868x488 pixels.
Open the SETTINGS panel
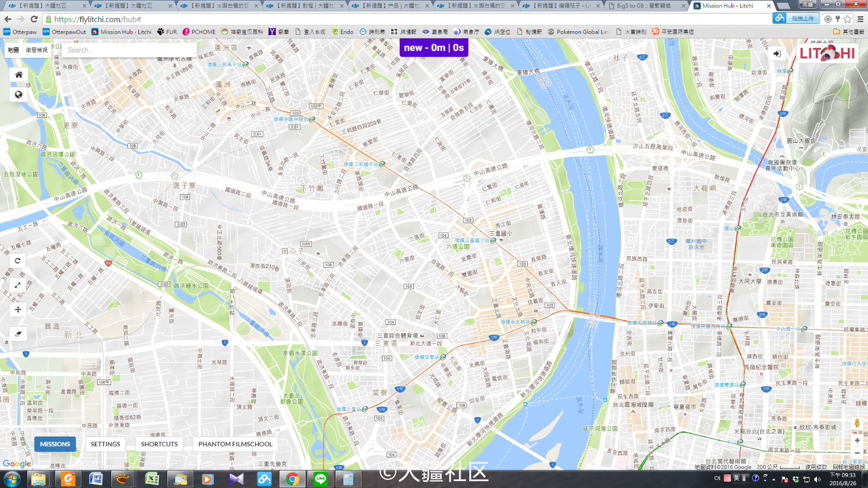(x=105, y=444)
